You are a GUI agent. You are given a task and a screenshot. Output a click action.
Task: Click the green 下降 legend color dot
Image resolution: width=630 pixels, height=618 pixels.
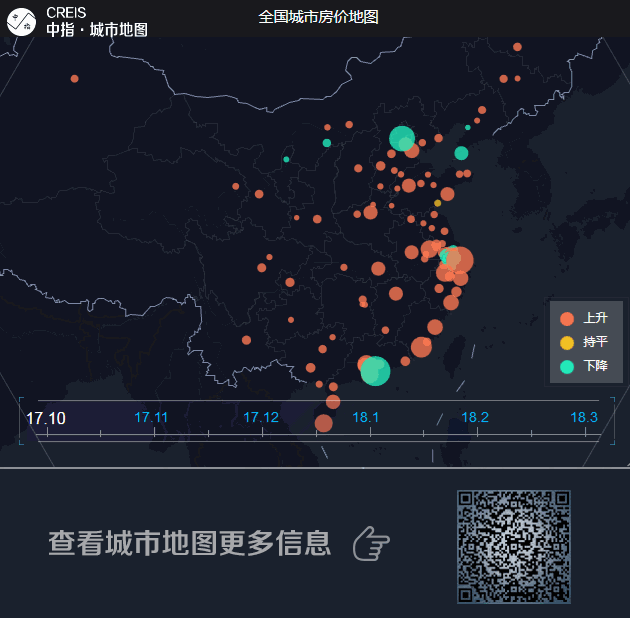coord(567,366)
